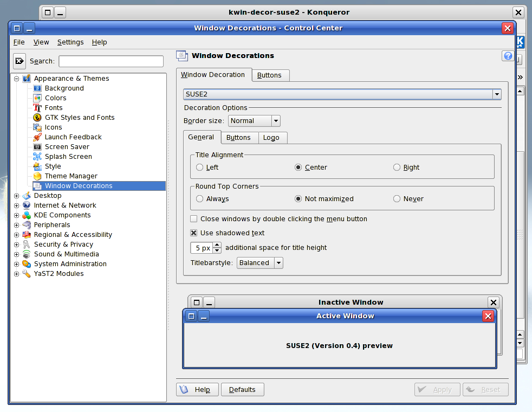Click the blue question mark help icon
This screenshot has height=412, width=532.
click(508, 56)
